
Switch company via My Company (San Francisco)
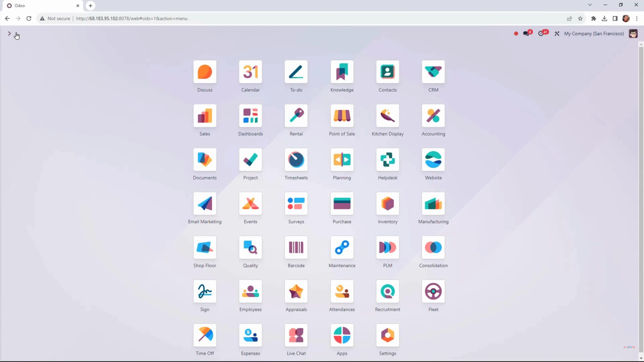click(x=594, y=34)
